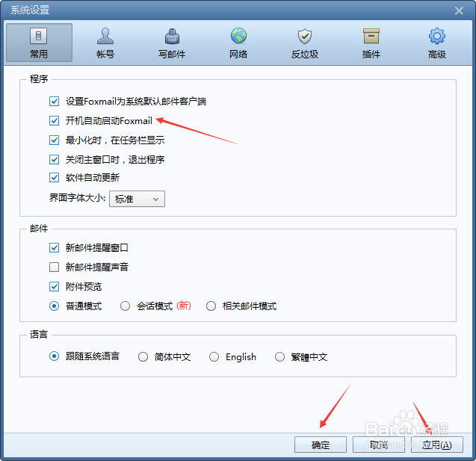
Task: Choose 简体中文 language option
Action: click(143, 356)
